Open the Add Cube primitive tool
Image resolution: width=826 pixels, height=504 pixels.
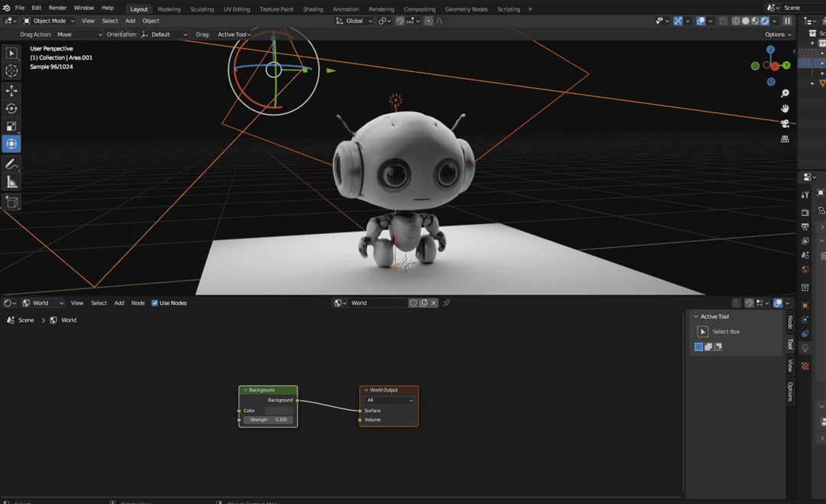[x=11, y=201]
